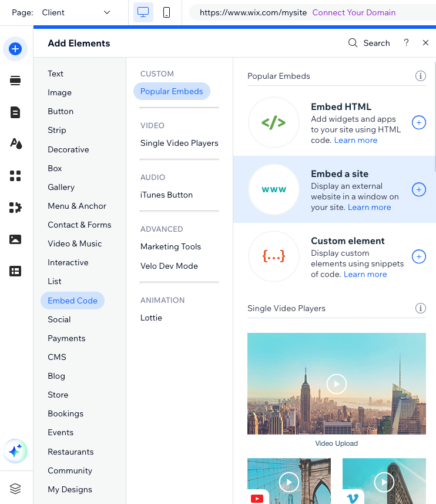Select the Events category
436x504 pixels.
[x=61, y=432]
